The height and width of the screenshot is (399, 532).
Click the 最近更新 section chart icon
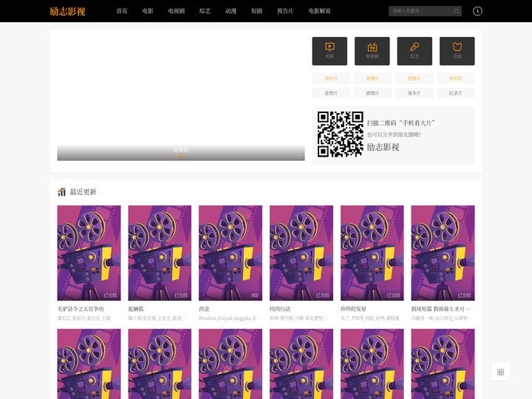[61, 191]
